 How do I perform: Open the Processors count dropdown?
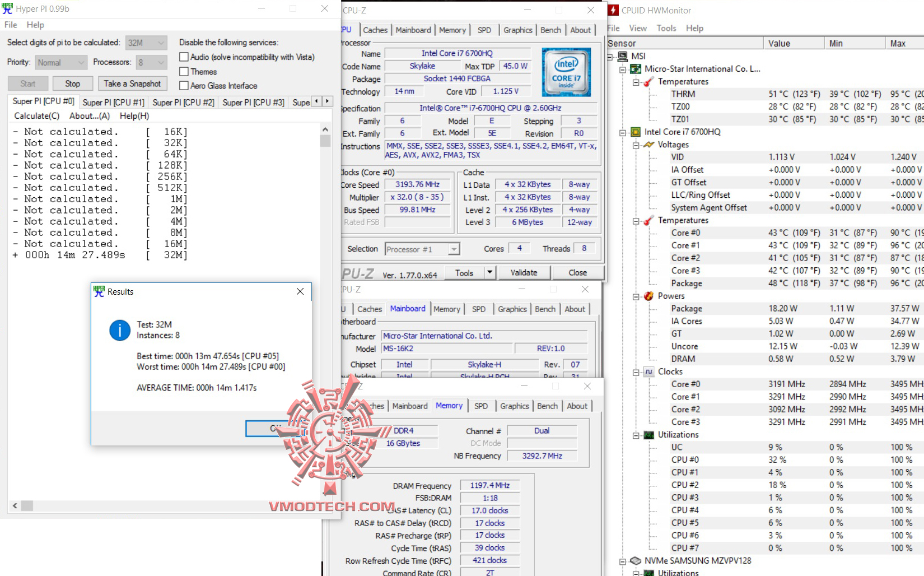coord(151,62)
